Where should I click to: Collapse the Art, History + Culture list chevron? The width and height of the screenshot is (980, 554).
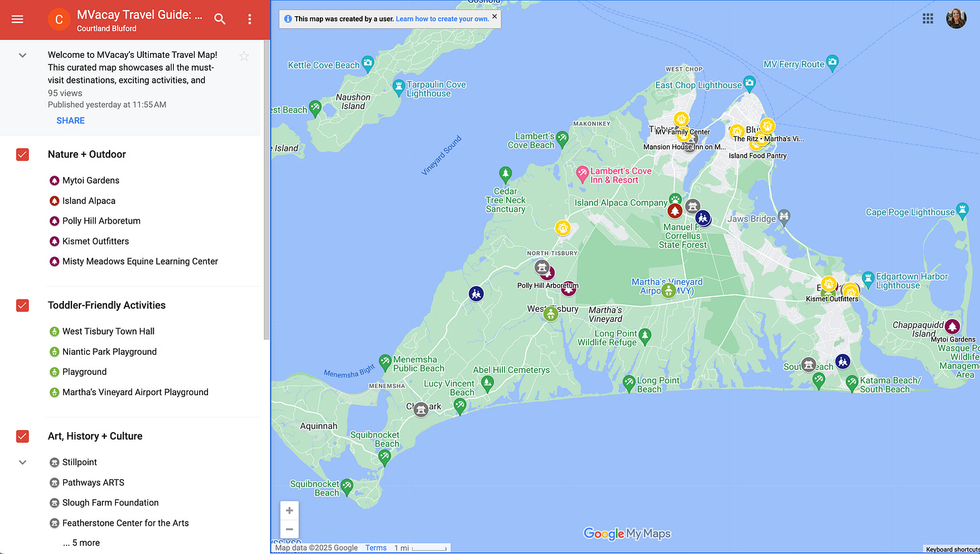[22, 462]
